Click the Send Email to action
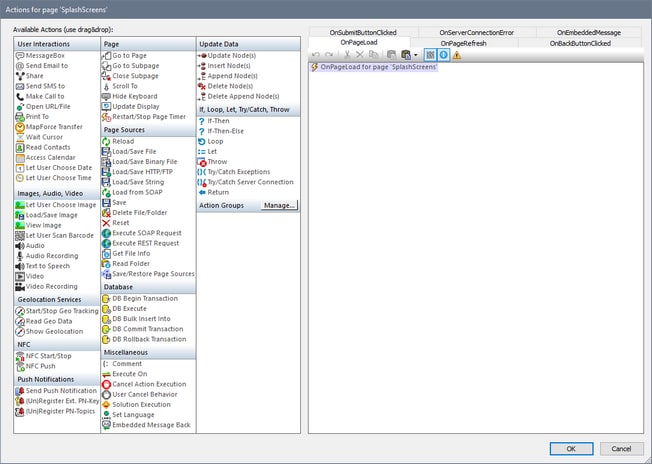This screenshot has width=652, height=464. (48, 65)
